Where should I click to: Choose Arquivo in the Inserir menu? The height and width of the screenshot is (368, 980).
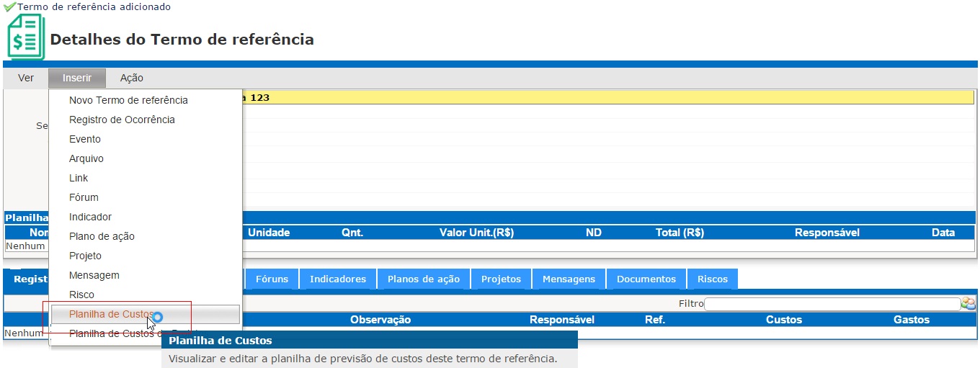(x=86, y=158)
